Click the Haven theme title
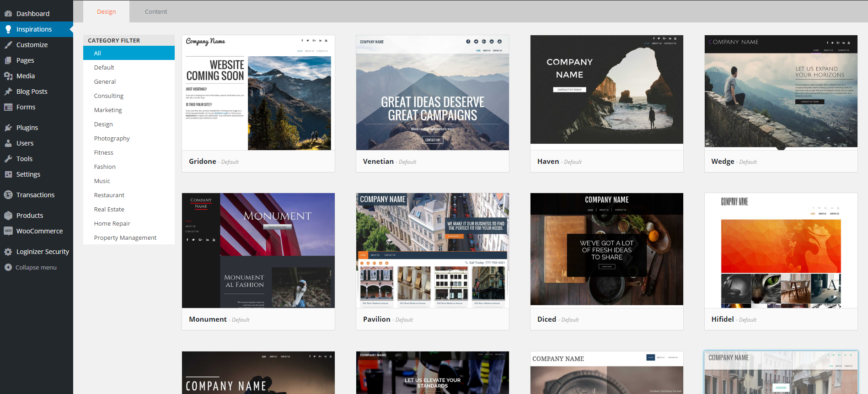The image size is (868, 394). tap(548, 162)
